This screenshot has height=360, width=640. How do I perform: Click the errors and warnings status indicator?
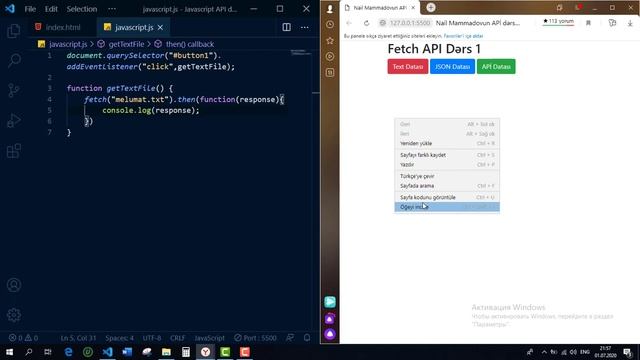coord(23,338)
